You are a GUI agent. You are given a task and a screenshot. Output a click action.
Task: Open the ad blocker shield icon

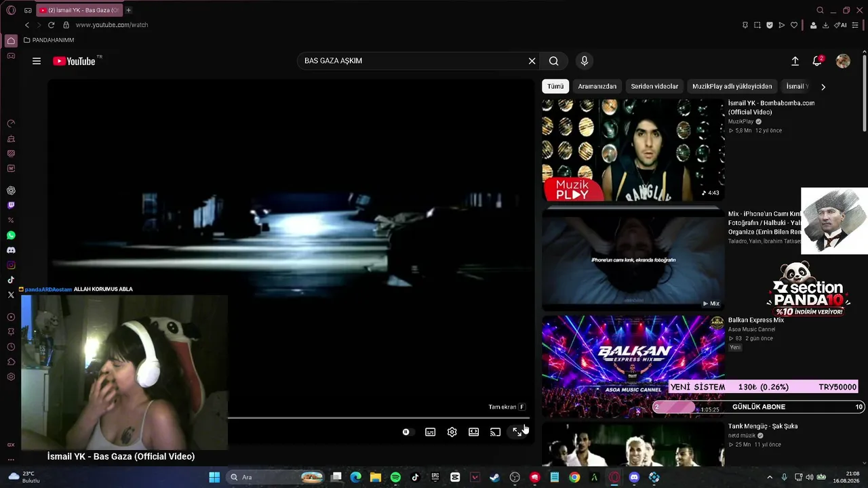pyautogui.click(x=770, y=25)
